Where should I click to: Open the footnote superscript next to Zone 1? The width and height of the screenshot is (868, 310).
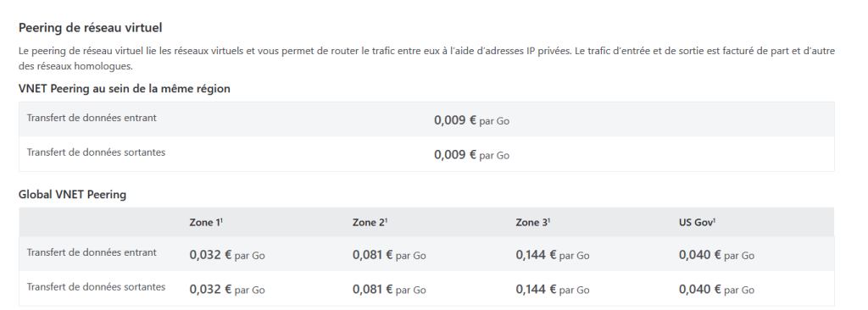click(x=221, y=220)
